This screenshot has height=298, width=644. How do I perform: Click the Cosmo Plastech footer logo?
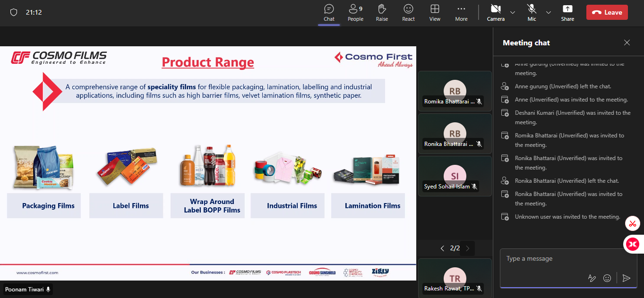click(x=283, y=272)
